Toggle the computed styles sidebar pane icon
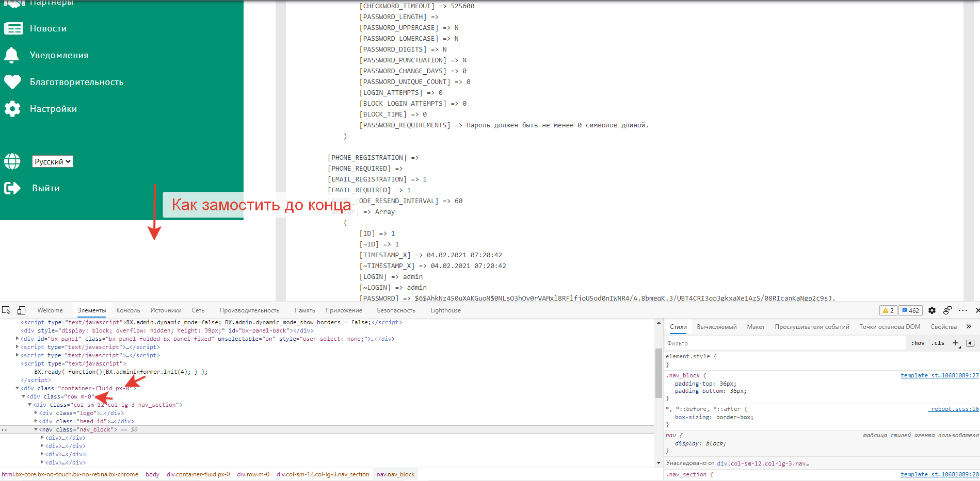This screenshot has height=481, width=980. click(970, 343)
